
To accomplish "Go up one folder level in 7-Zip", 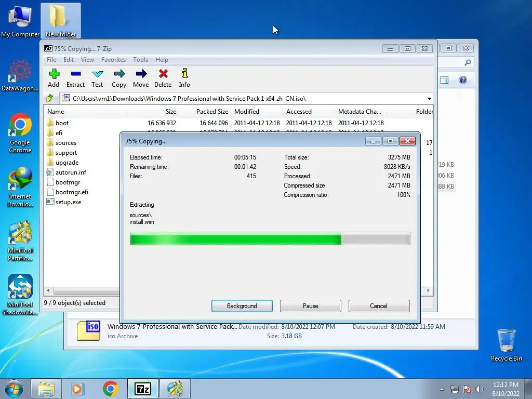I will point(50,98).
